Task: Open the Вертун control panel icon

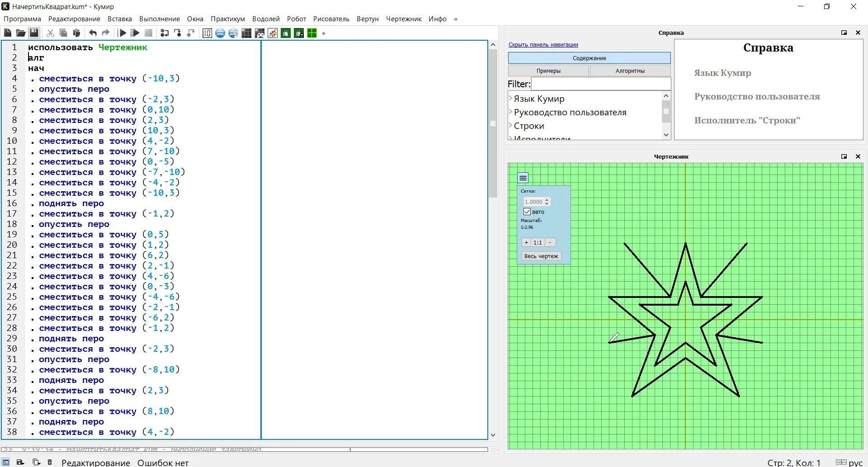Action: point(299,33)
